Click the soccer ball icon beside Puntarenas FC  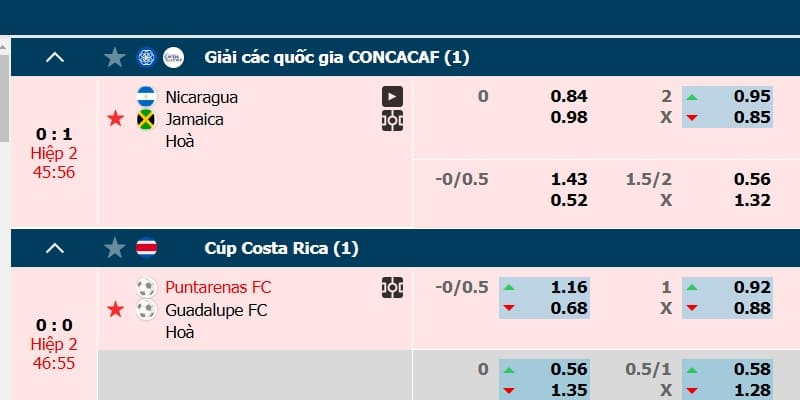[x=146, y=288]
